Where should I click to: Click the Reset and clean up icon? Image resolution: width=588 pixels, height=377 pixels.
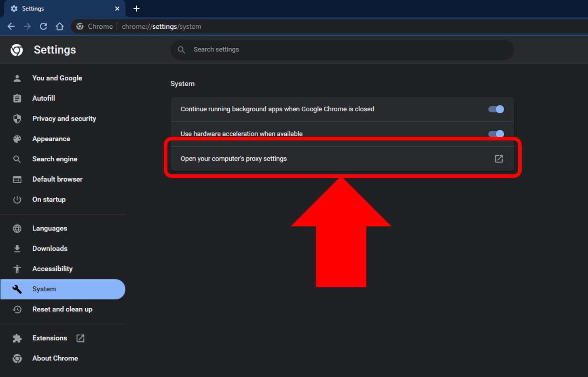click(17, 309)
